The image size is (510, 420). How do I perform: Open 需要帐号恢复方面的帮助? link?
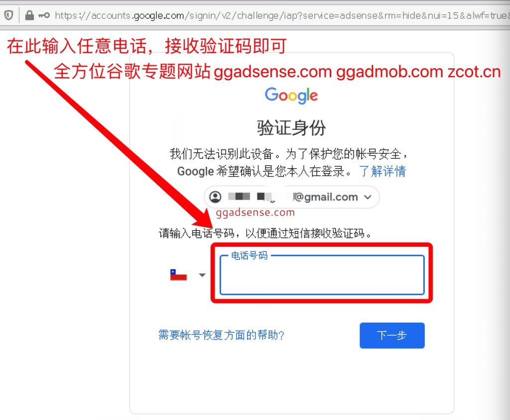click(221, 335)
